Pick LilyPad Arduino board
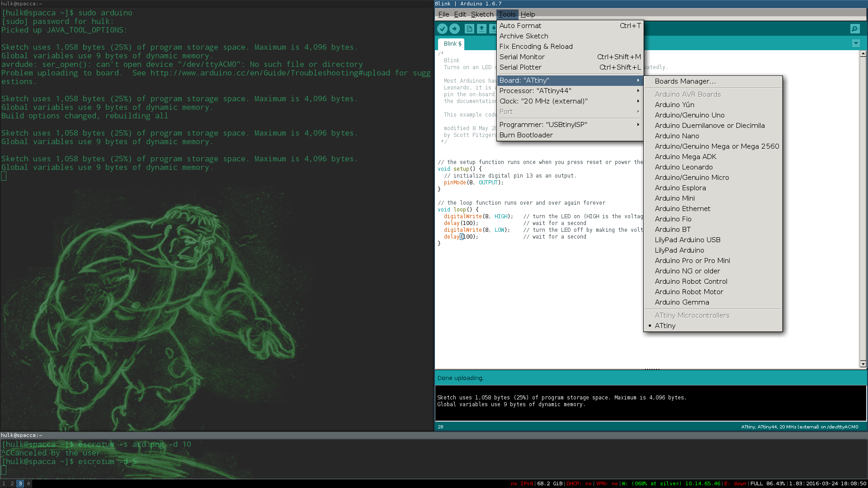The image size is (868, 488). (x=713, y=250)
